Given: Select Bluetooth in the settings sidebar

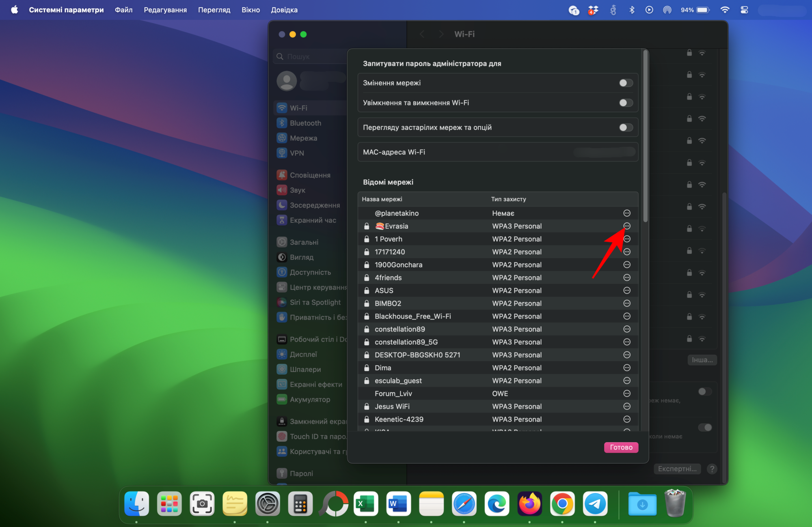Looking at the screenshot, I should [x=305, y=123].
